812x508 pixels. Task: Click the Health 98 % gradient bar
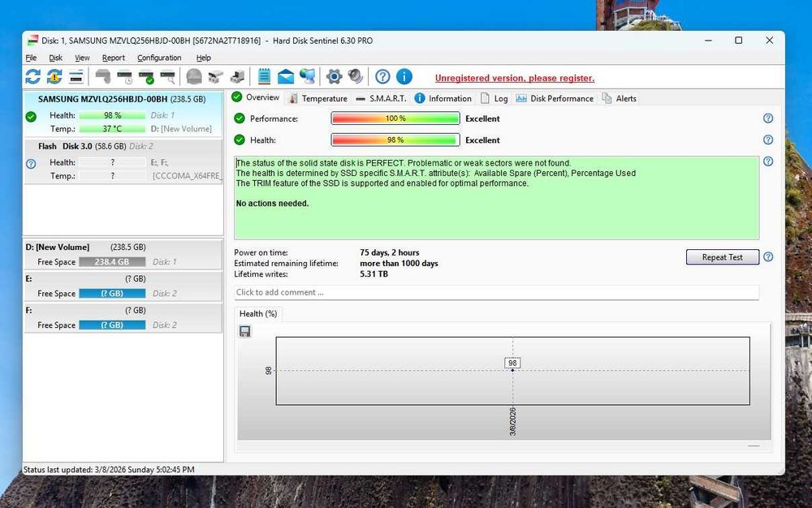[395, 140]
